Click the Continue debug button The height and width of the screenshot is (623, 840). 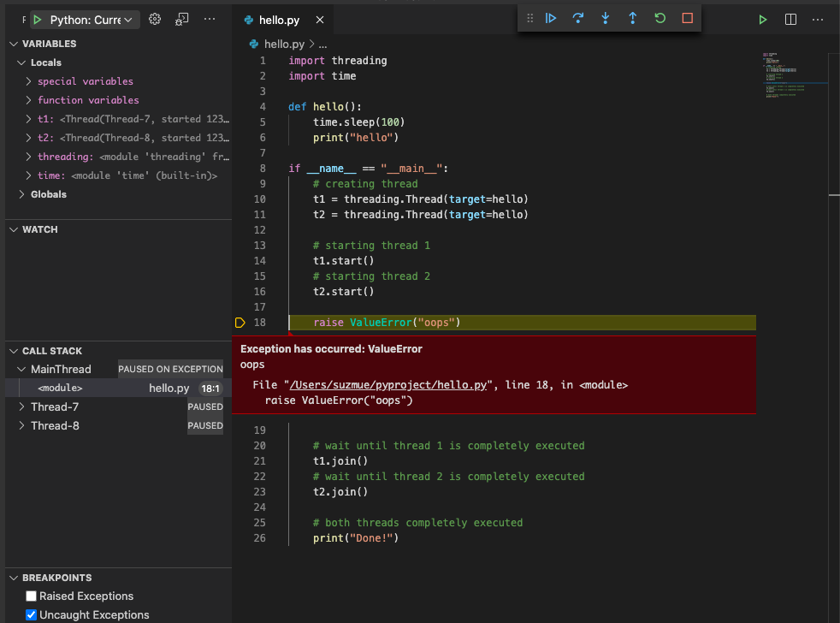[x=551, y=18]
